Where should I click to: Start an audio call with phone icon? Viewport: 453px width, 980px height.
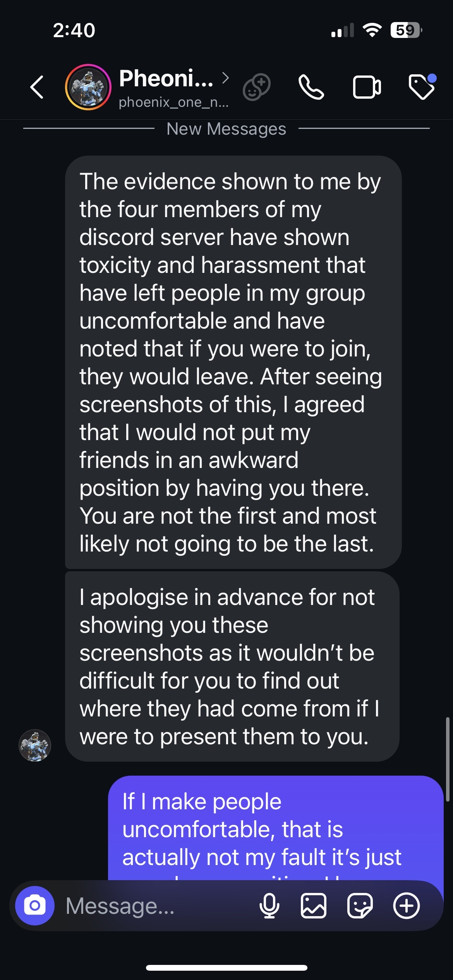pyautogui.click(x=311, y=87)
